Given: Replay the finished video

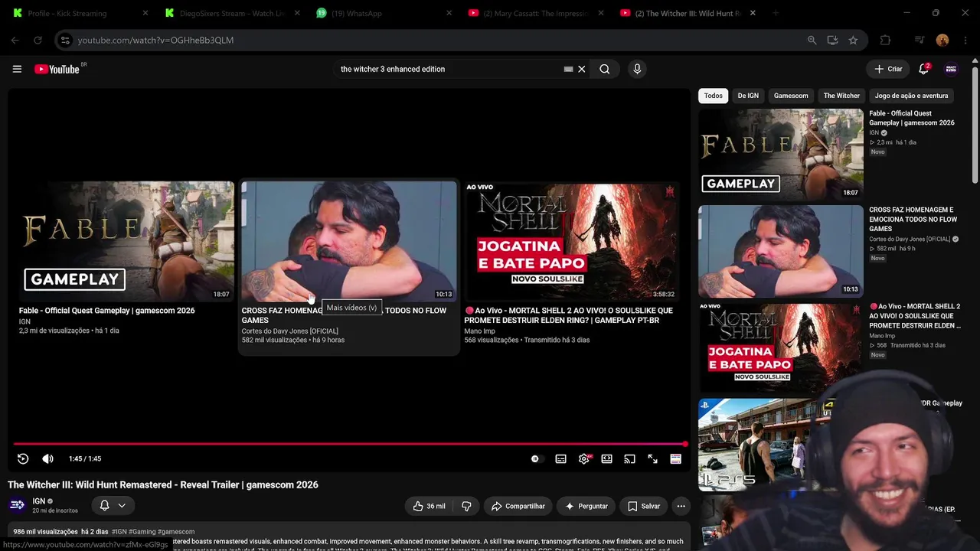Looking at the screenshot, I should tap(23, 458).
